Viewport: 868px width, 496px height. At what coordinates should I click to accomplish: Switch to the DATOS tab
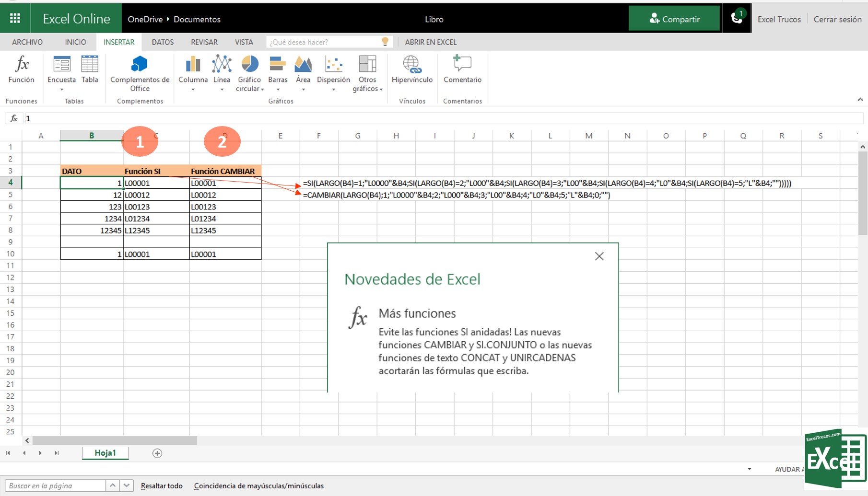[x=163, y=42]
